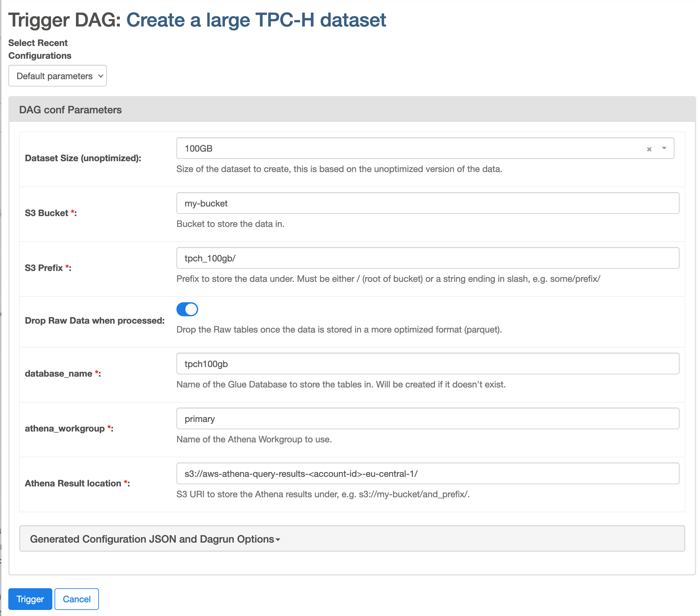Click the 'Name of the Glue Database' hint
Image resolution: width=700 pixels, height=616 pixels.
click(341, 384)
